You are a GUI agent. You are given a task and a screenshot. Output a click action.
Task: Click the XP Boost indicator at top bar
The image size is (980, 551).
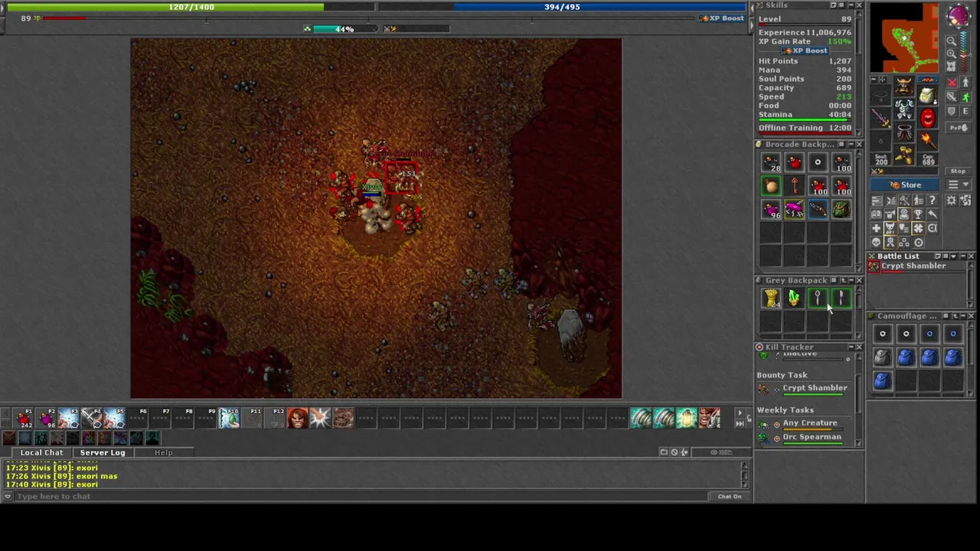721,18
